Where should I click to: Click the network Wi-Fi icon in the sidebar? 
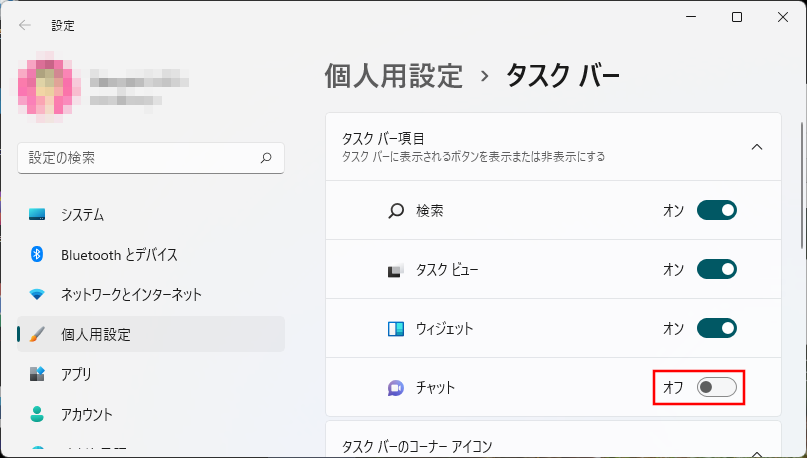tap(37, 295)
